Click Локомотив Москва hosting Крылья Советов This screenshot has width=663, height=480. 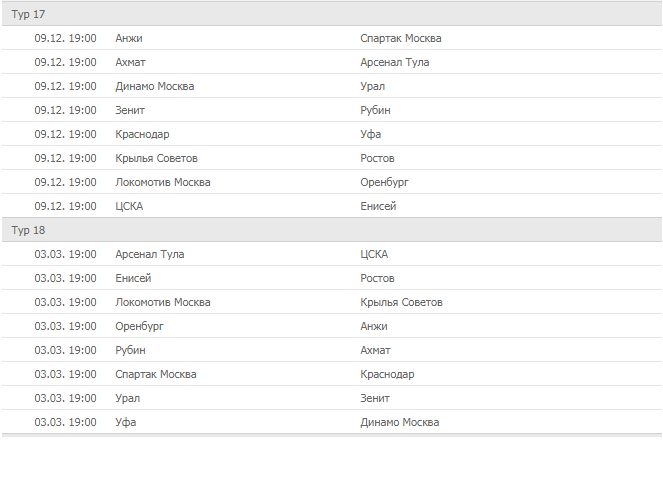(x=162, y=302)
